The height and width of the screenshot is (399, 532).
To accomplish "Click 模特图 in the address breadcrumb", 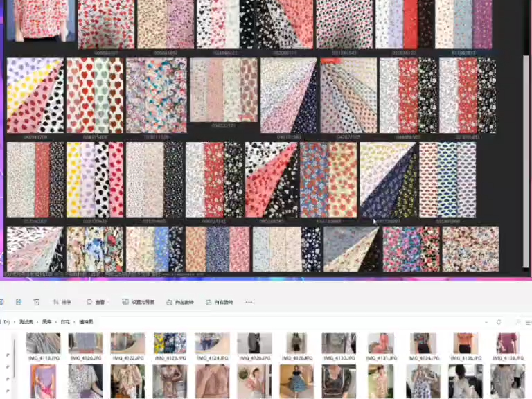I will point(86,322).
